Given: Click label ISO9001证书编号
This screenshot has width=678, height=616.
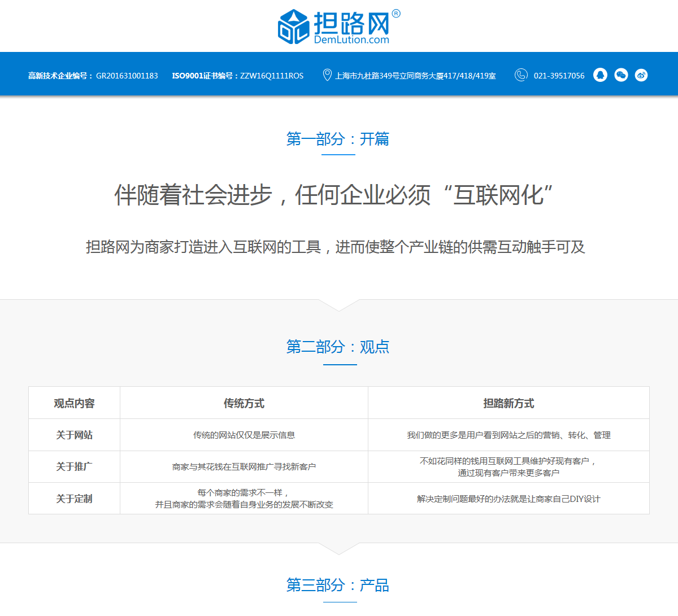Looking at the screenshot, I should pos(205,76).
